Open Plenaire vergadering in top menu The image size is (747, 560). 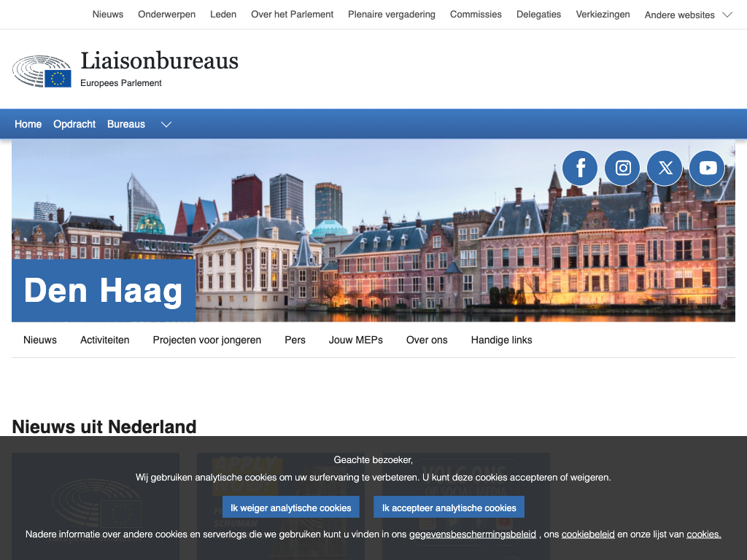(x=392, y=15)
